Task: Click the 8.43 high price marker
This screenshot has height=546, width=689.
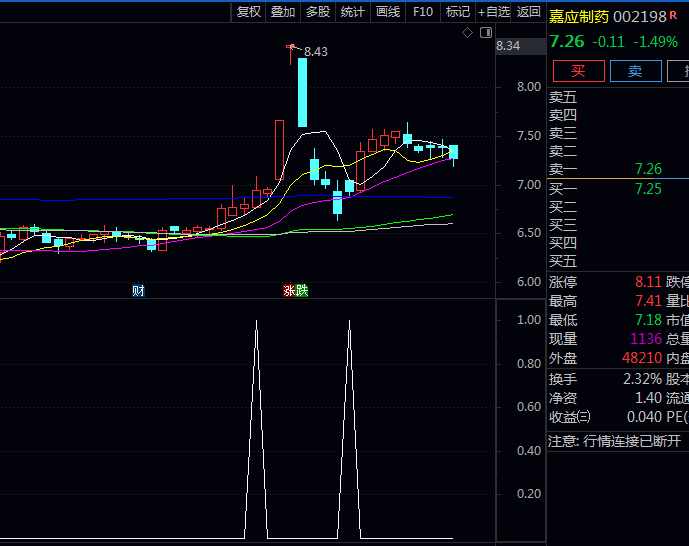Action: tap(315, 51)
